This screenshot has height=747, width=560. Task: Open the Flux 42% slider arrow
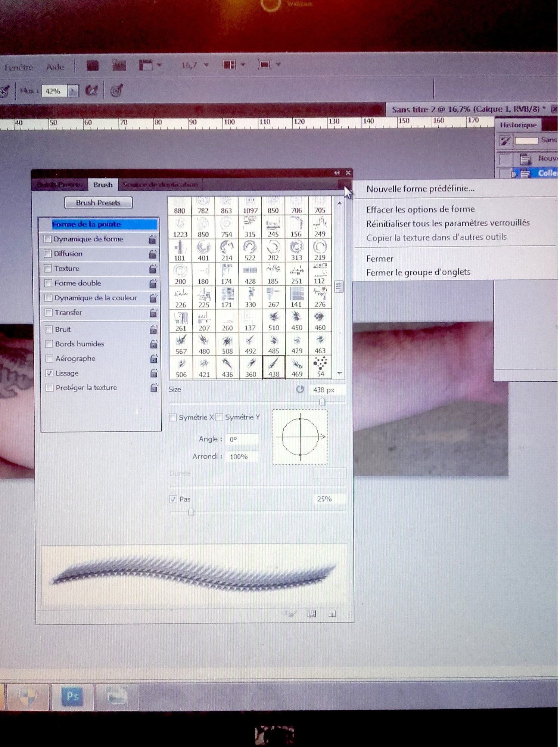point(73,91)
